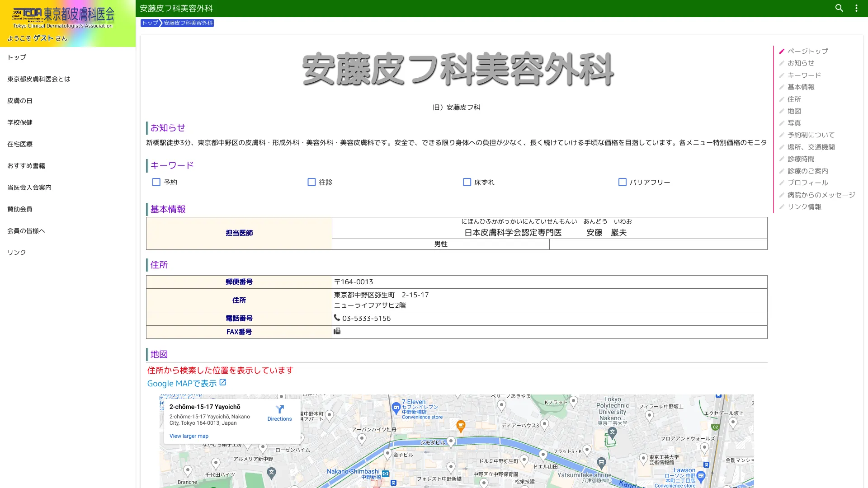Viewport: 868px width, 488px height.
Task: Click the 金子ビル pin on map
Action: pyautogui.click(x=387, y=453)
